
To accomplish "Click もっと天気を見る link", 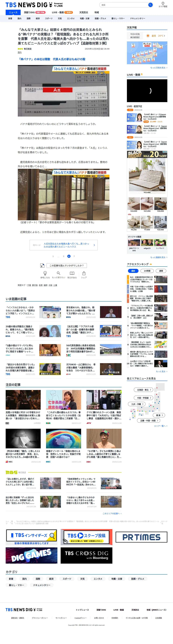I will click(159, 68).
